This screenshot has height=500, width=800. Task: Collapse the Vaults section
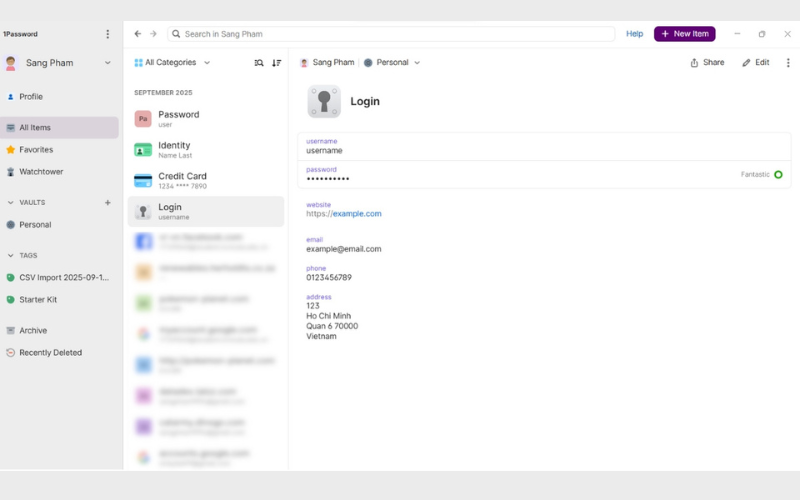pos(10,202)
